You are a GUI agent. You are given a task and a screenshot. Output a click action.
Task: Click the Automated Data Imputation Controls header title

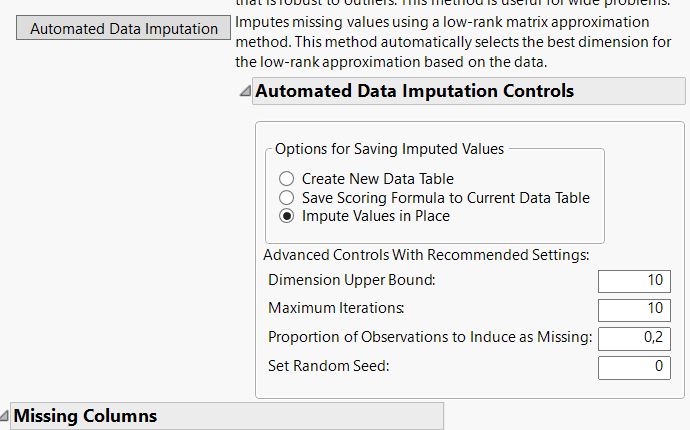[x=414, y=91]
